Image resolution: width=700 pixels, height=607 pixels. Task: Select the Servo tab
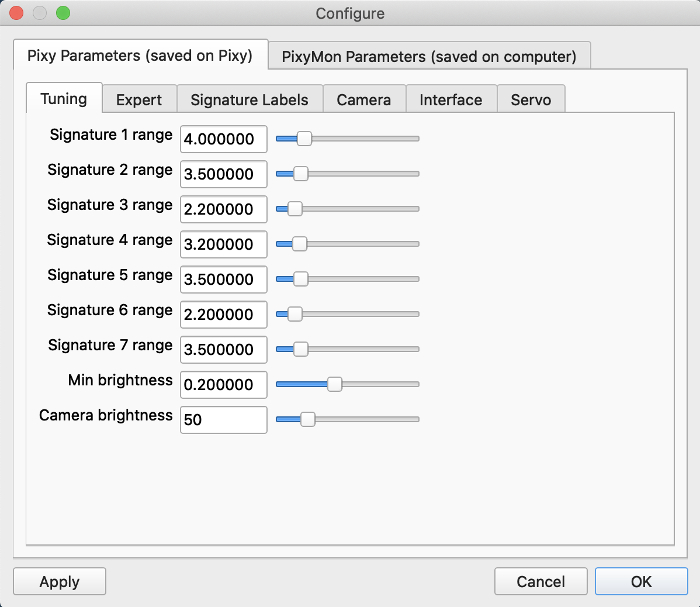(531, 99)
